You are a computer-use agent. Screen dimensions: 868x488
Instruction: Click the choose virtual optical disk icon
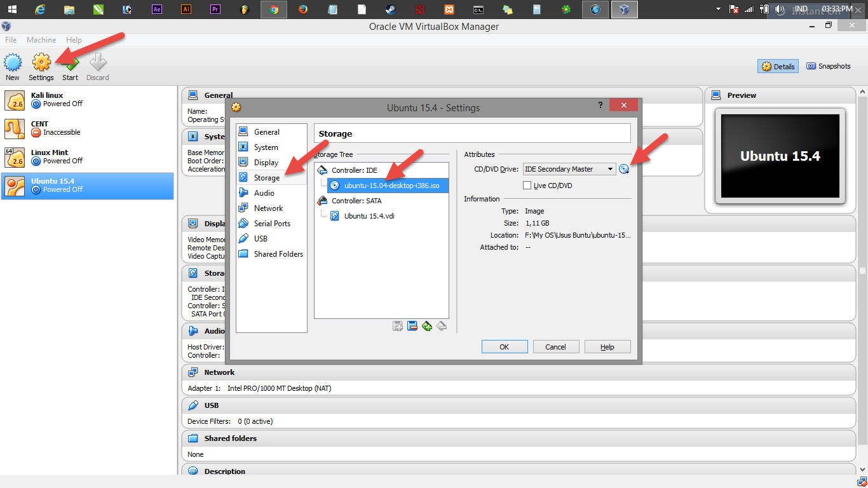624,169
